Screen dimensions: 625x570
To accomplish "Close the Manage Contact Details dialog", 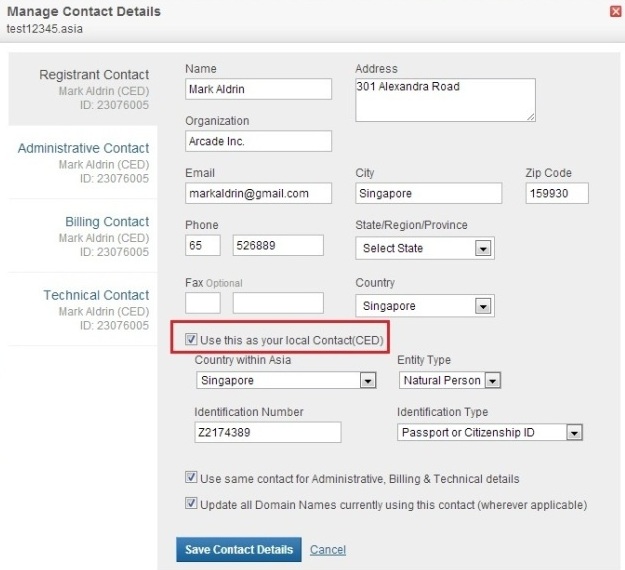I will [615, 11].
